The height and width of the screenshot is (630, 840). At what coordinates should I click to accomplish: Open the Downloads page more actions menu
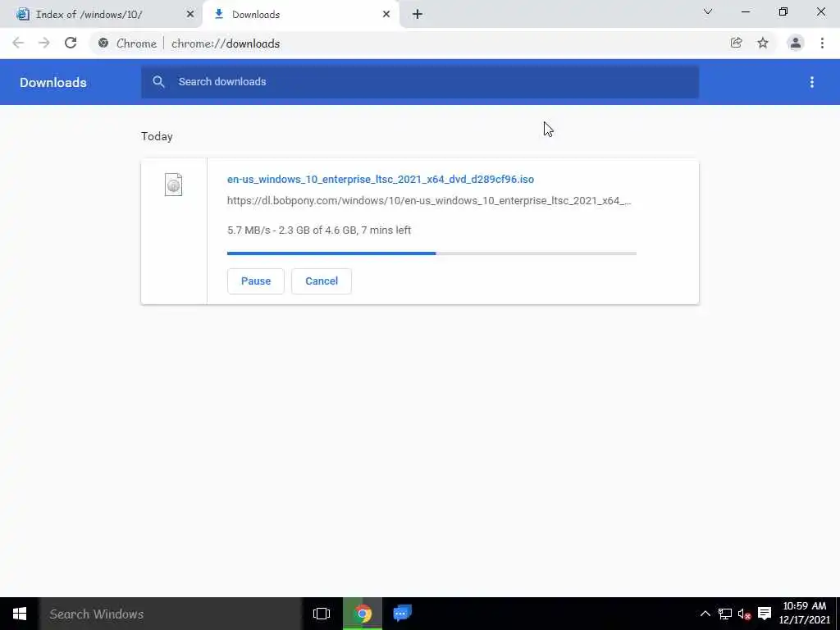(812, 82)
